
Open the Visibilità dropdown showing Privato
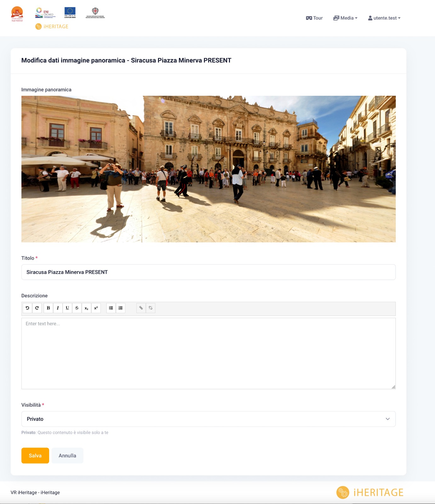point(209,419)
